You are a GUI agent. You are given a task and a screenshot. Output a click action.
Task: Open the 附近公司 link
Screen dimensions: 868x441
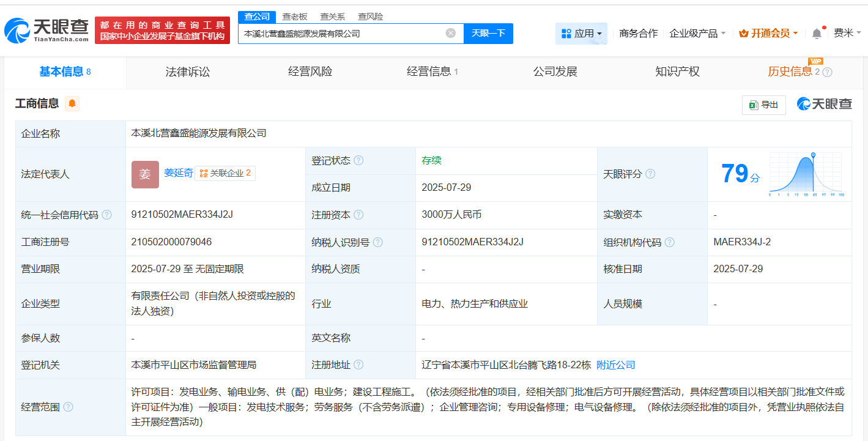point(616,365)
